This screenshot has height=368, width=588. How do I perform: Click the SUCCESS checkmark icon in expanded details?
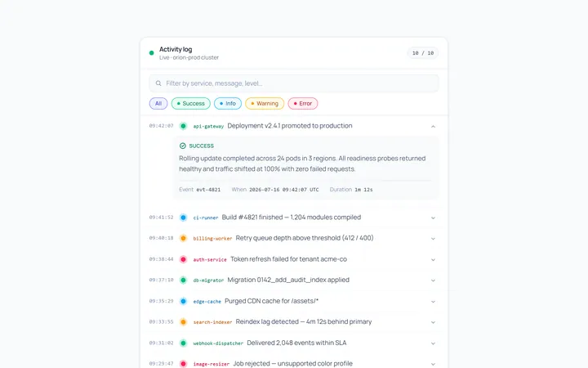click(x=183, y=146)
